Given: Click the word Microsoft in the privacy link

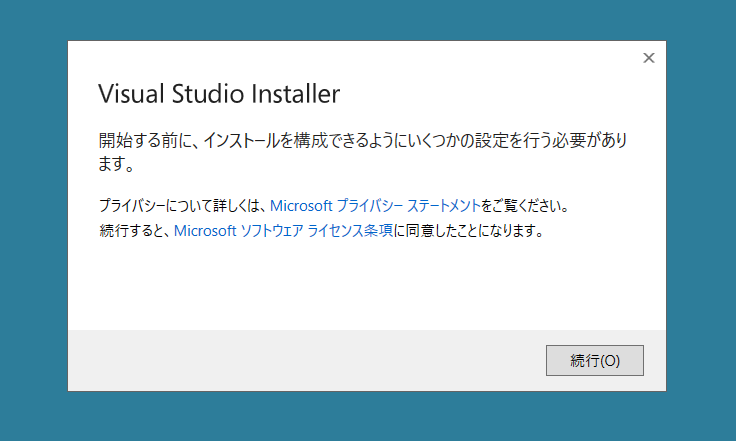Looking at the screenshot, I should tap(301, 205).
